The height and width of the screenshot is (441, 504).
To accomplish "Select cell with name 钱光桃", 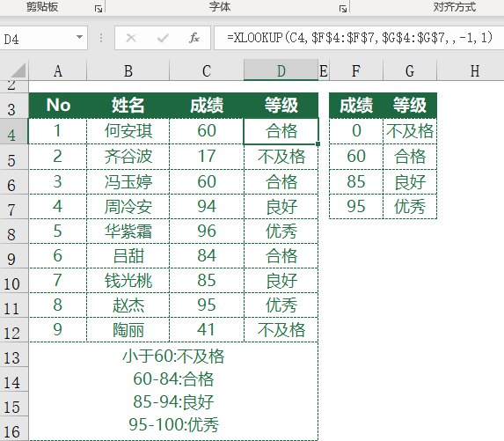I will pos(128,281).
